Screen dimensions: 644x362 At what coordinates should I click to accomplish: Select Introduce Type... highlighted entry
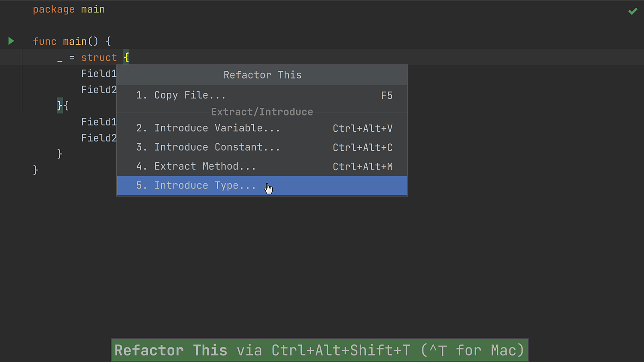(x=262, y=186)
